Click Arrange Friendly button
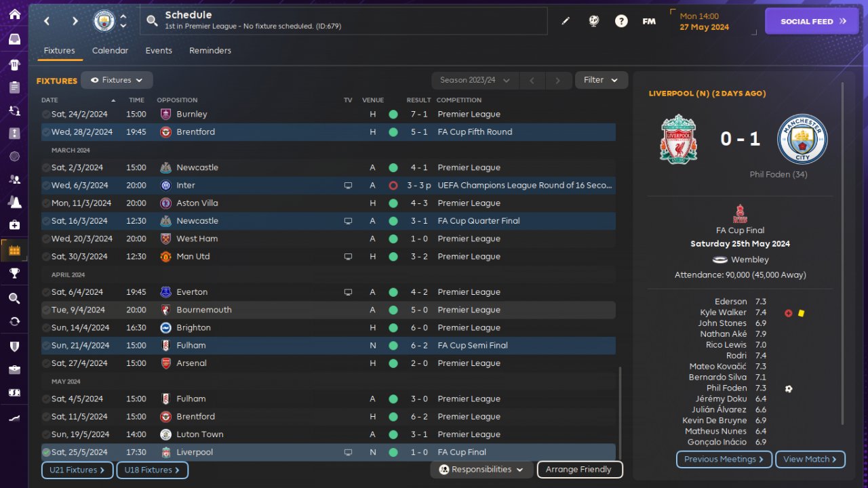Screen dimensions: 868x488 pos(580,470)
